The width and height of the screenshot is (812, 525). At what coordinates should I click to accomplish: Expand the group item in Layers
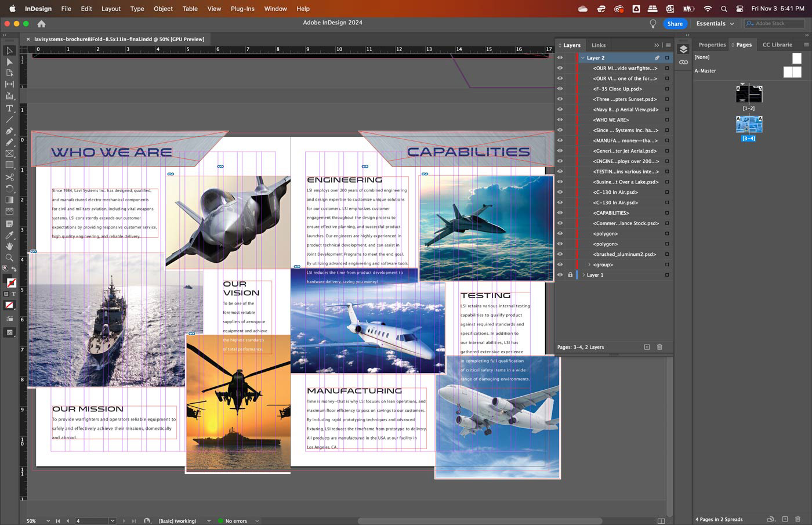tap(589, 265)
